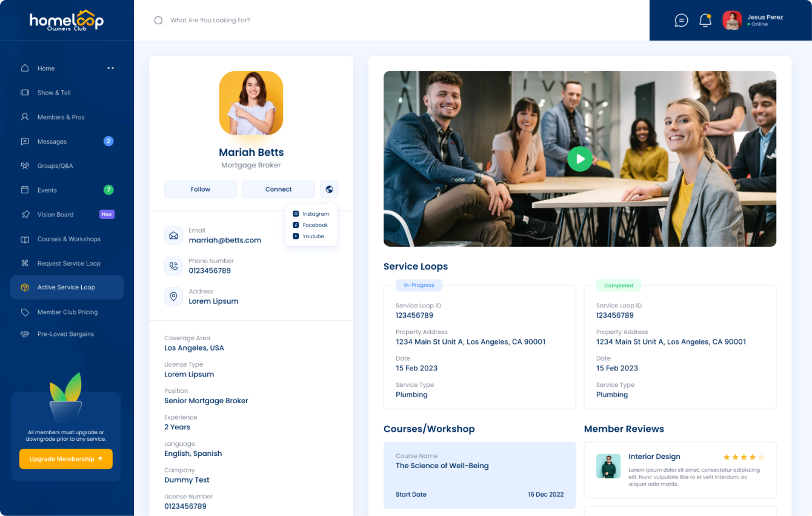The image size is (812, 516).
Task: Click the address location pin icon
Action: click(173, 296)
